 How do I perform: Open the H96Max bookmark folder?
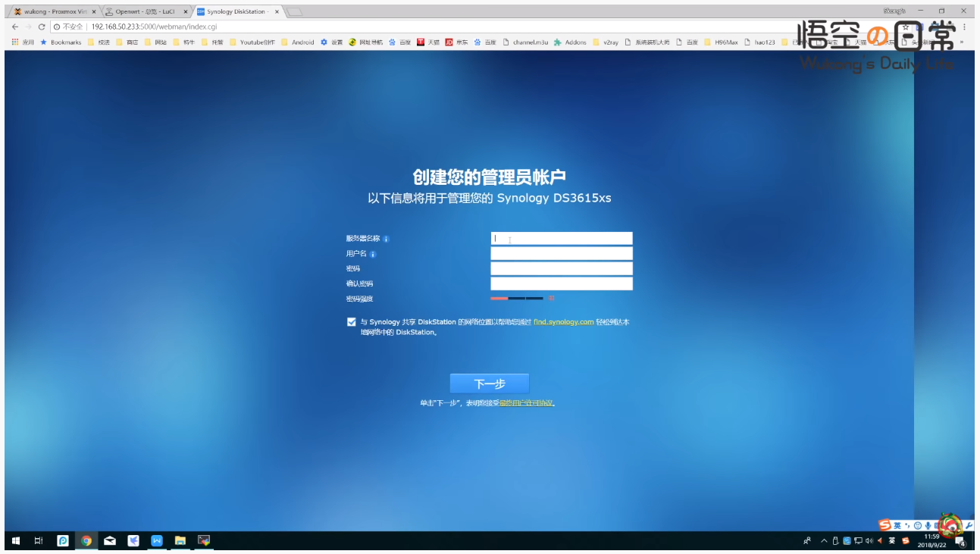point(722,42)
